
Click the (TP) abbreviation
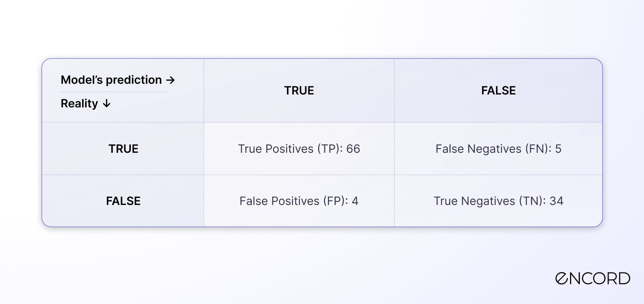[330, 149]
